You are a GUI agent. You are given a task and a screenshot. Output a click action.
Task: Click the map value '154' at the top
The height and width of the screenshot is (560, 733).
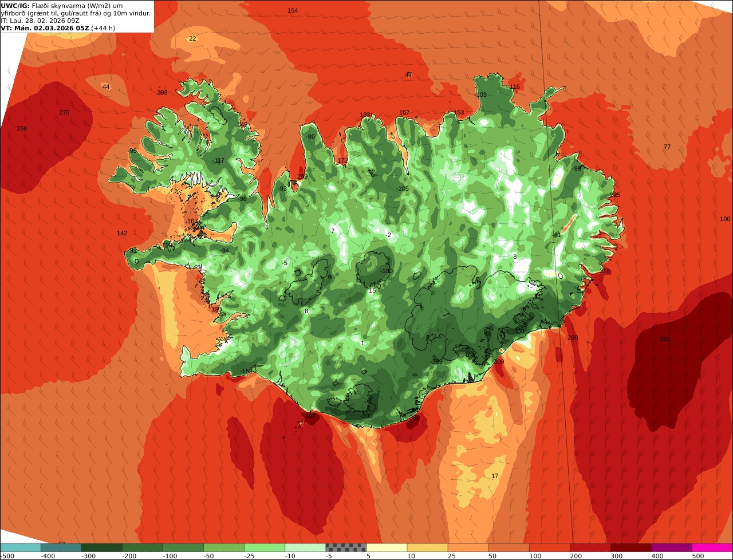pos(293,11)
